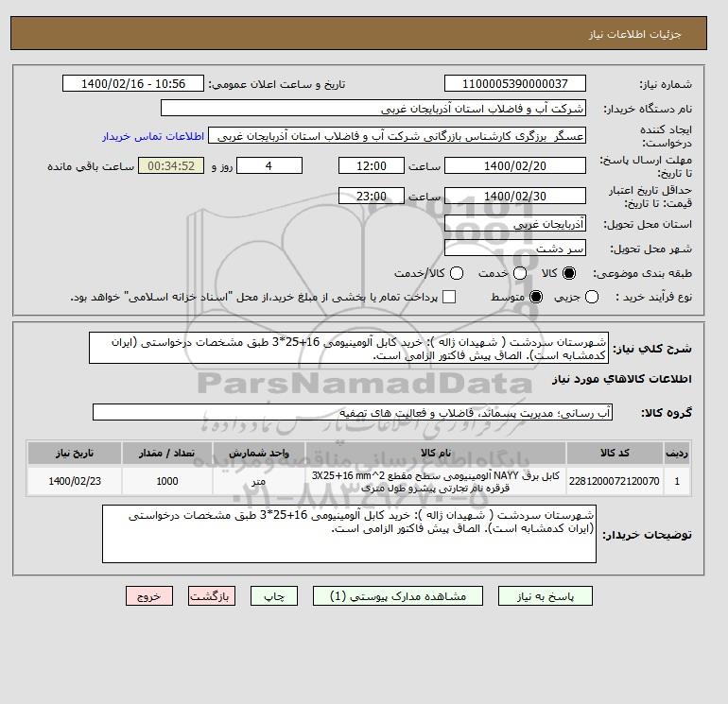Click the request creator field عسگر برزگری
Screen dimensions: 728x704
click(397, 135)
